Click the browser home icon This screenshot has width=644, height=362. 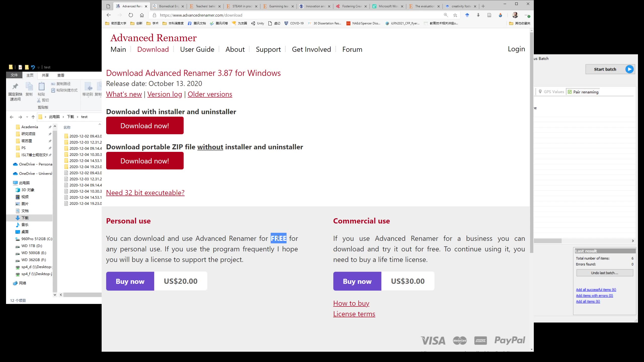[142, 15]
